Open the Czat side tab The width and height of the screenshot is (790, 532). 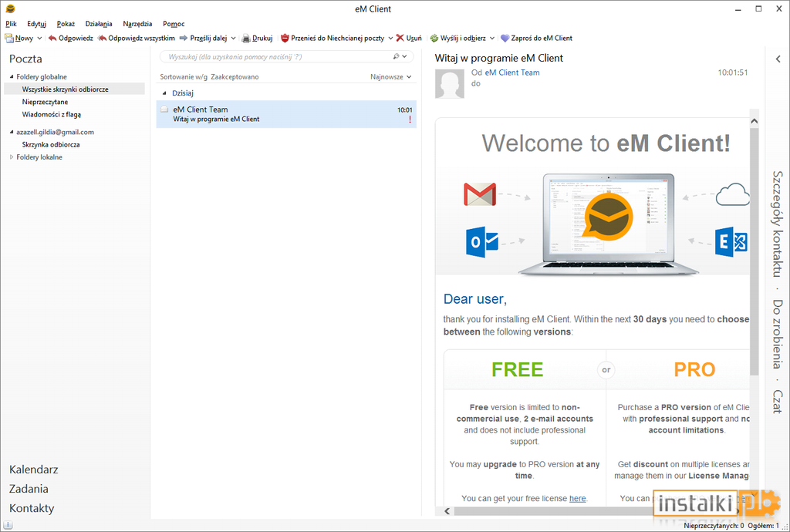(x=778, y=402)
